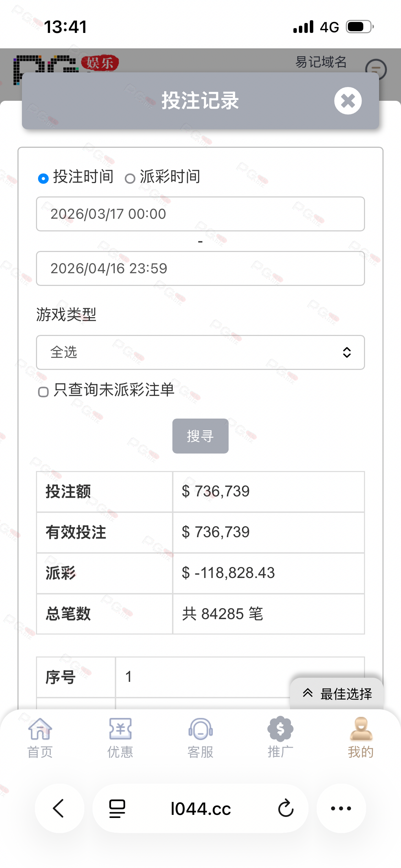This screenshot has width=401, height=868.
Task: Select the 派彩时间 radio button
Action: 130,179
